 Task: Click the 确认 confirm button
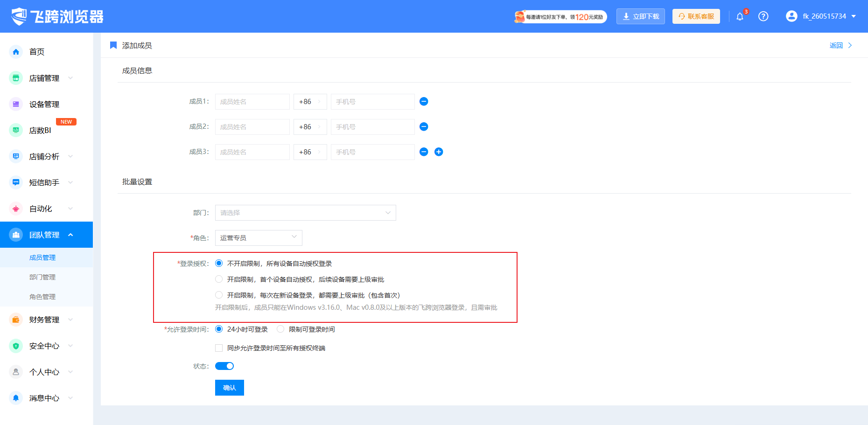[230, 388]
